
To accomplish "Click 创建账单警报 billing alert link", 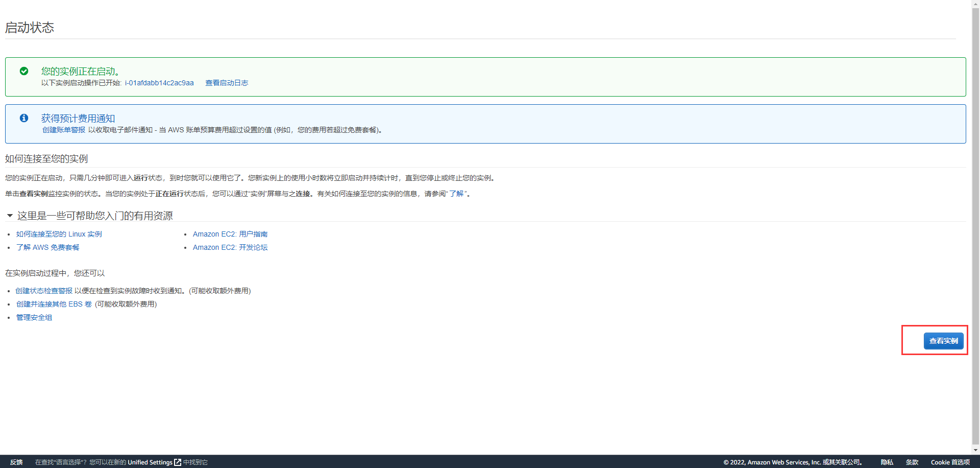I will tap(64, 130).
